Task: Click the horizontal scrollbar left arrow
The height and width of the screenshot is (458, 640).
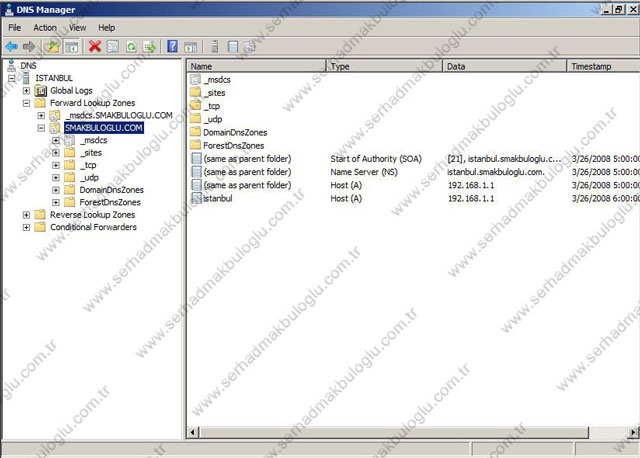Action: [193, 432]
